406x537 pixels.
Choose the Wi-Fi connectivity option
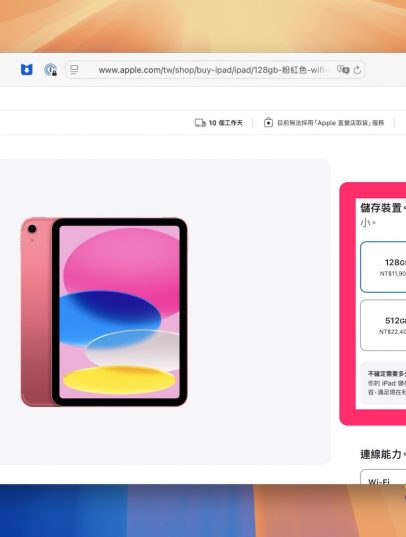[383, 476]
